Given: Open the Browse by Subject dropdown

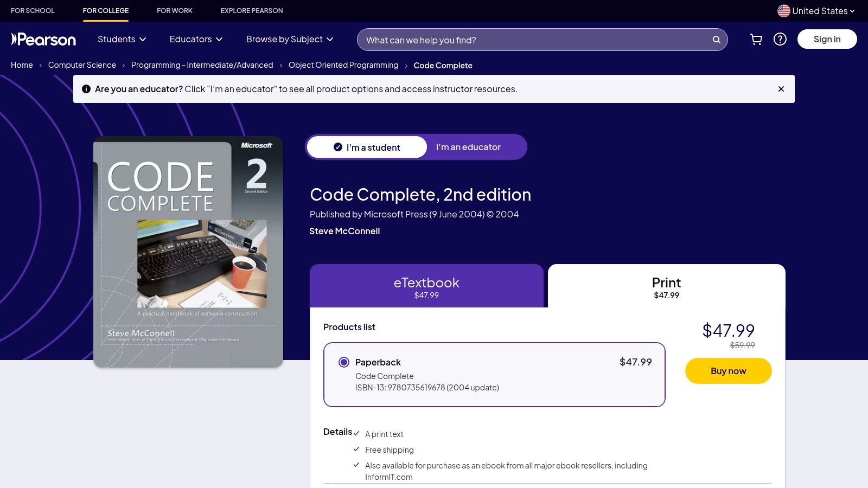Looking at the screenshot, I should click(290, 39).
